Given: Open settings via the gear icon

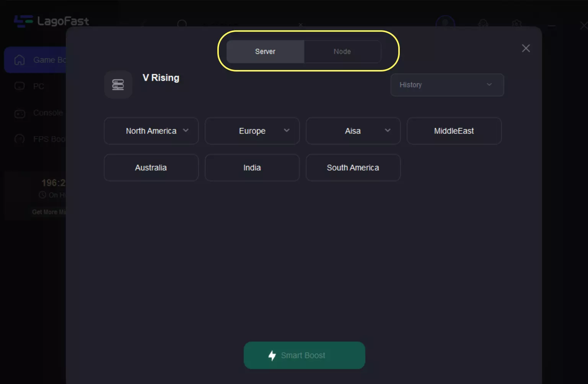Looking at the screenshot, I should tap(516, 24).
